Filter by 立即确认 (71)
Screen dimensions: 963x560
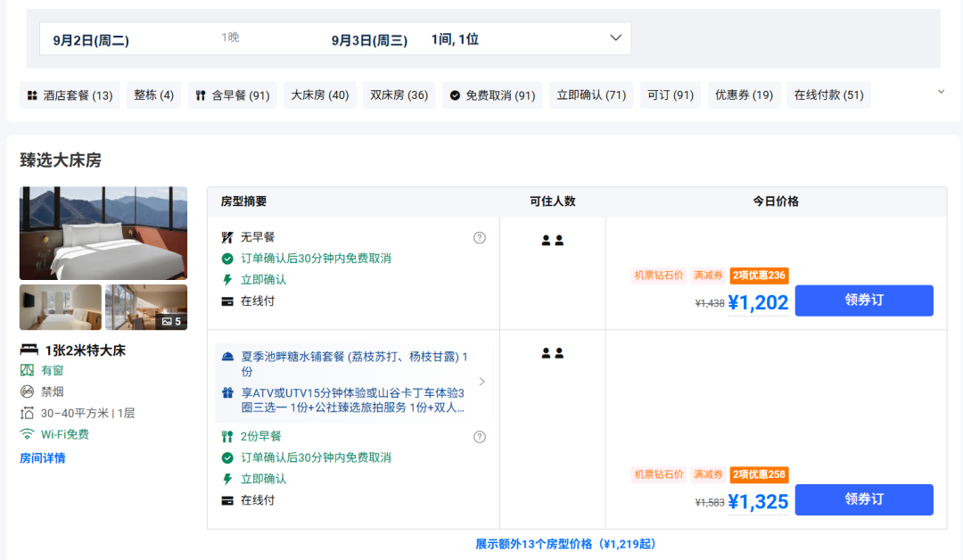[x=591, y=95]
